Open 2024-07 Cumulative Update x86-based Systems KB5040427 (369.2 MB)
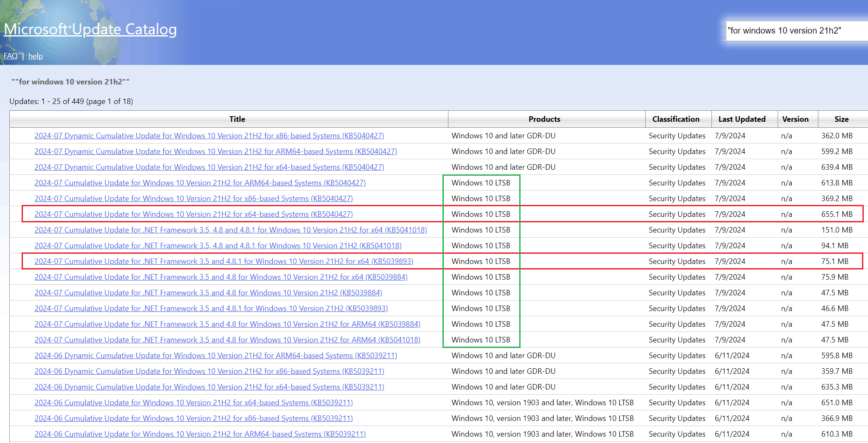The height and width of the screenshot is (443, 868). (x=193, y=199)
